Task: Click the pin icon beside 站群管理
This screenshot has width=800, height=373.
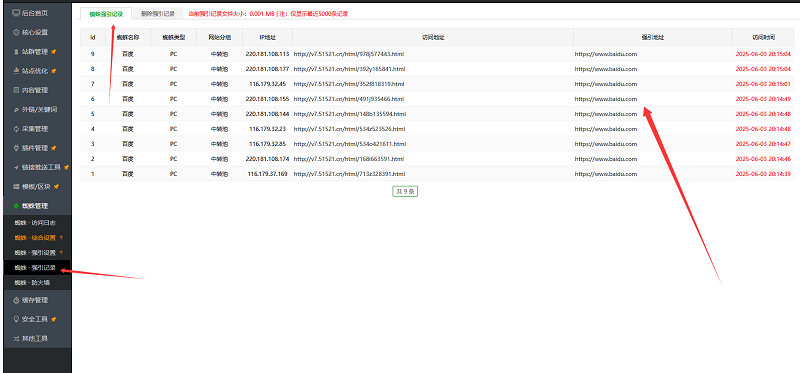Action: click(54, 52)
